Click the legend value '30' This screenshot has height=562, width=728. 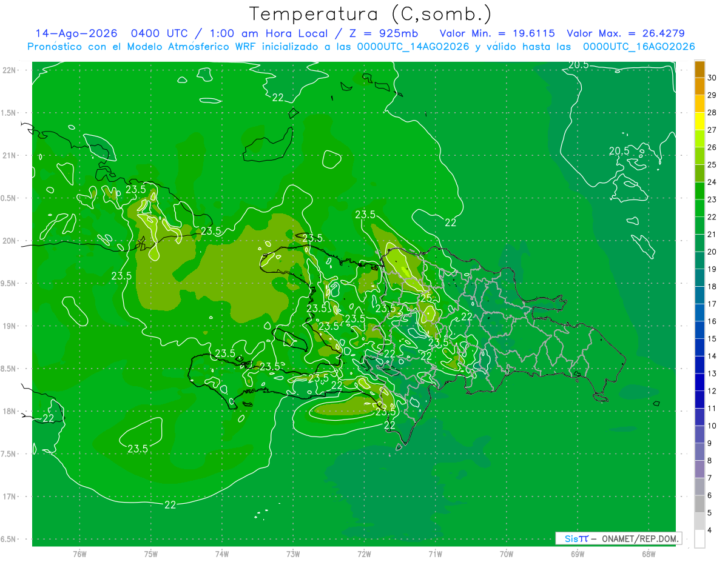713,78
